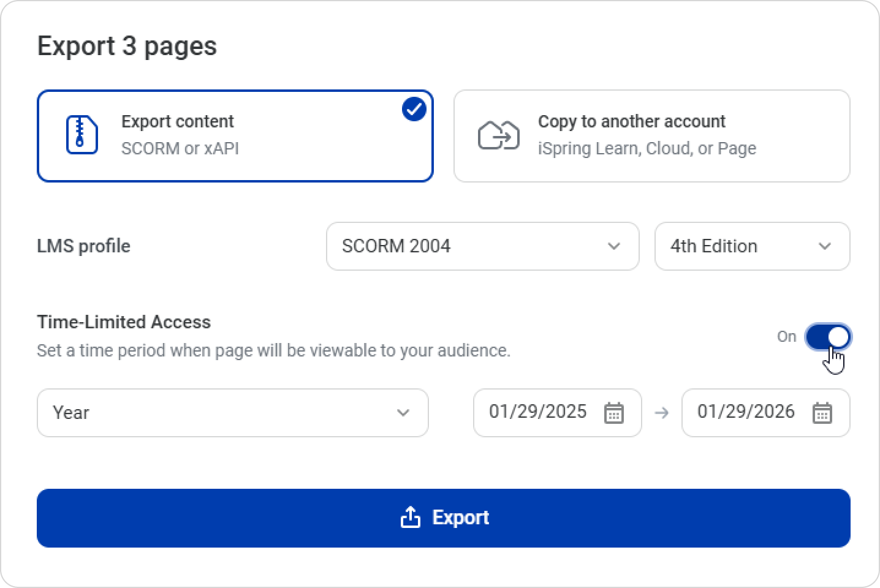Click the "On" label beside the toggle
Viewport: 880px width, 588px height.
pyautogui.click(x=786, y=337)
